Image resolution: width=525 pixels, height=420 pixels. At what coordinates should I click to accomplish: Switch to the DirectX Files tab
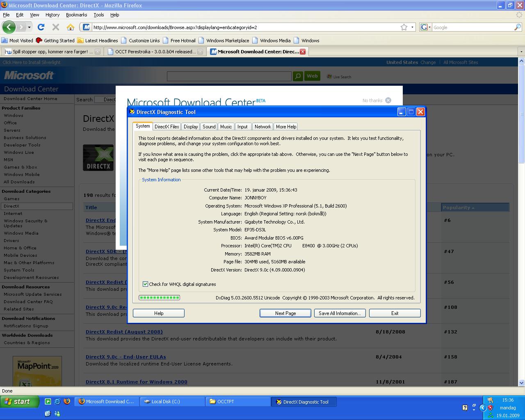click(167, 127)
